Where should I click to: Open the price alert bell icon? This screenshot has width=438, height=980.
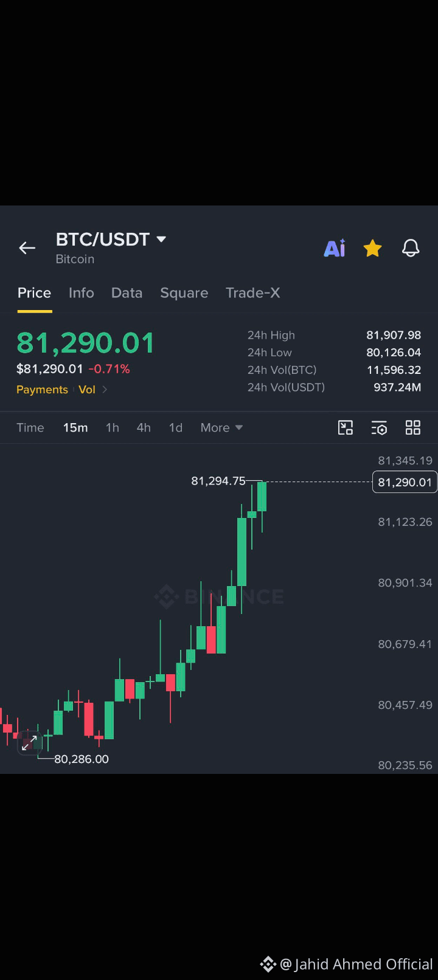click(411, 248)
